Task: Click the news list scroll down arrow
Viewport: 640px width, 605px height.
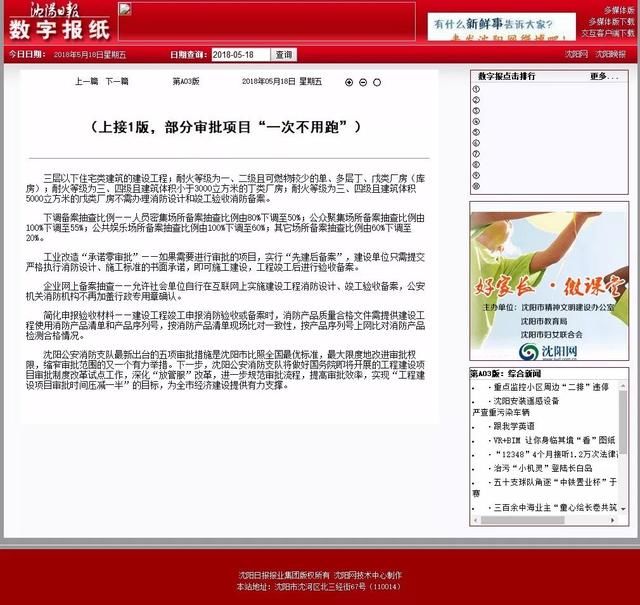Action: click(x=623, y=509)
